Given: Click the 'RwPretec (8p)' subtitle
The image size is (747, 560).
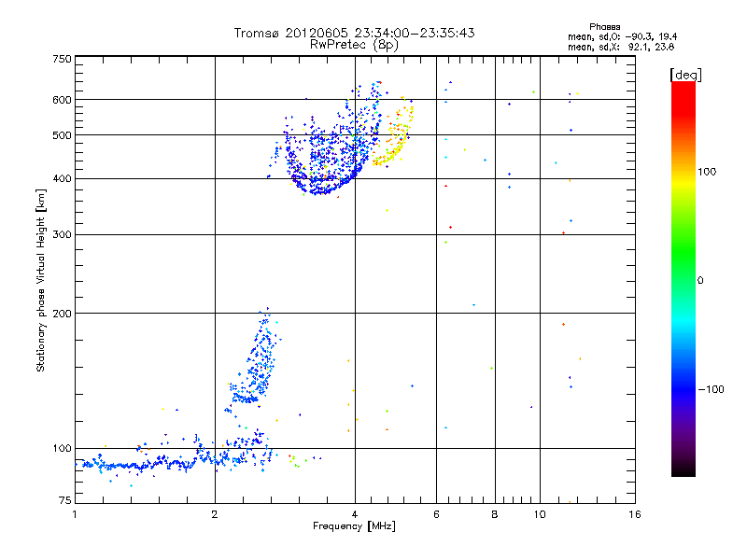Looking at the screenshot, I should pos(354,45).
